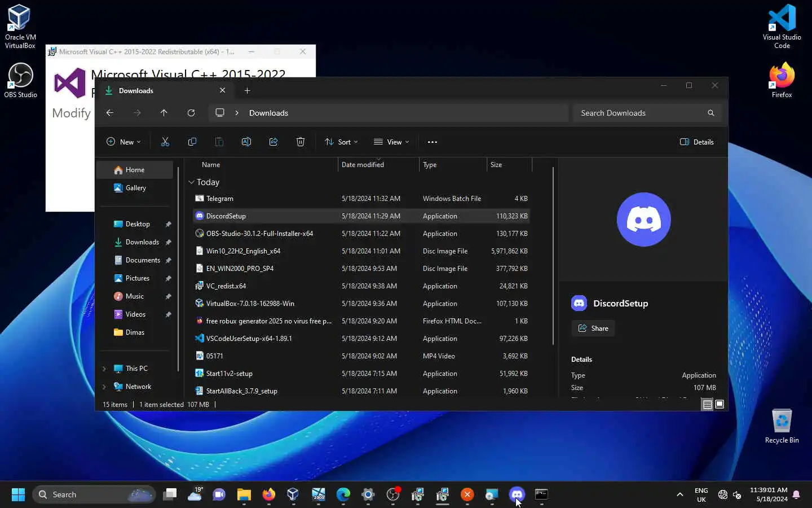Viewport: 812px width, 508px height.
Task: Click the Delete trash icon in toolbar
Action: pyautogui.click(x=301, y=142)
